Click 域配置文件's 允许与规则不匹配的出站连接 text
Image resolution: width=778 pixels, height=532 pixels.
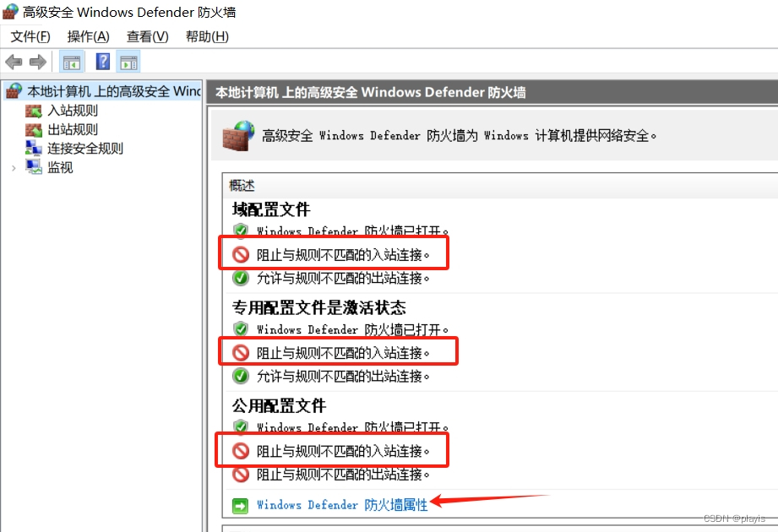pyautogui.click(x=343, y=278)
